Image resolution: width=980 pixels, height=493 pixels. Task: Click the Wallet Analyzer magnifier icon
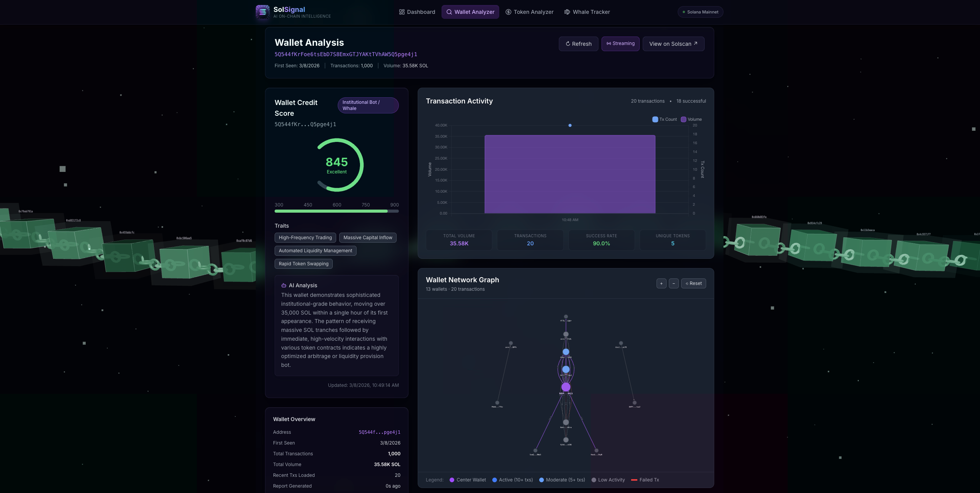click(449, 12)
